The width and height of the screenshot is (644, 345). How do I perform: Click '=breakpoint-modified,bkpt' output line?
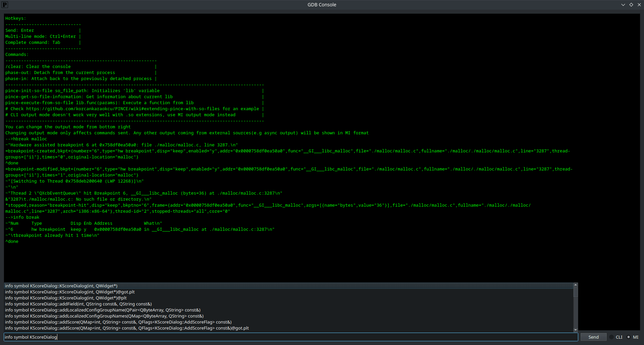click(x=289, y=172)
